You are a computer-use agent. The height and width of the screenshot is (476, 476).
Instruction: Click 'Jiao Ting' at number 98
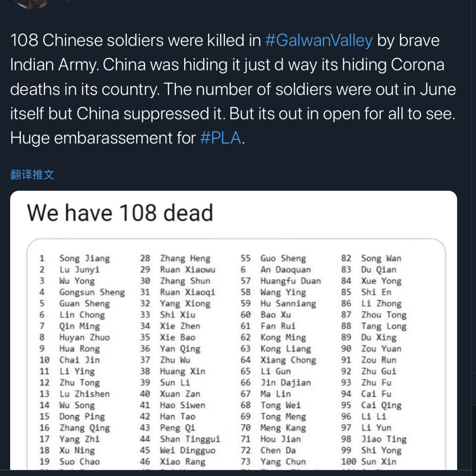pos(383,439)
